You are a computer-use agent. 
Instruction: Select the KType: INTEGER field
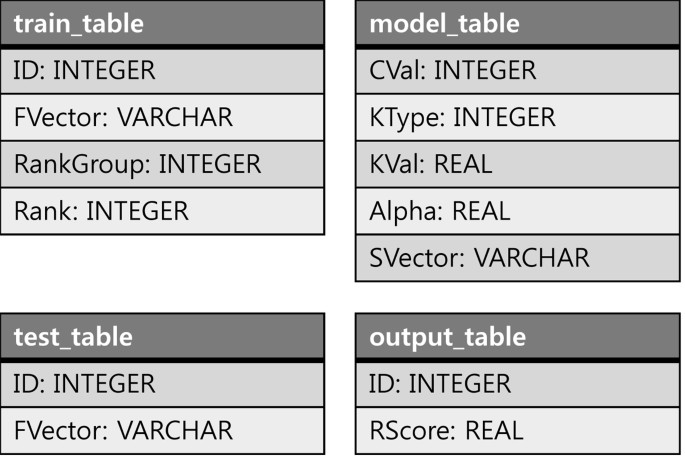pyautogui.click(x=518, y=117)
